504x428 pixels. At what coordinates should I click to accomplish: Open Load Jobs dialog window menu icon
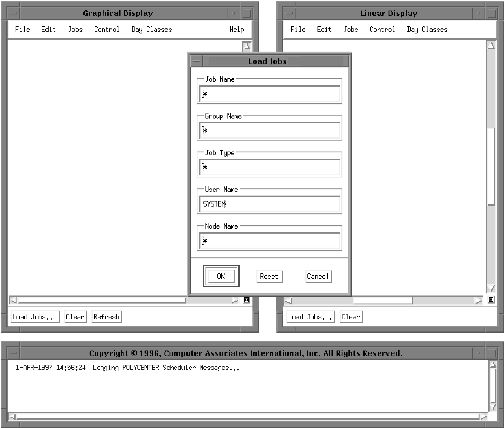197,61
